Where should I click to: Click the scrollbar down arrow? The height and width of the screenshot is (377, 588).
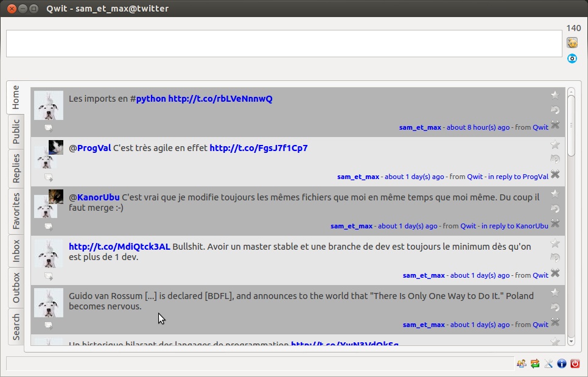tap(571, 341)
